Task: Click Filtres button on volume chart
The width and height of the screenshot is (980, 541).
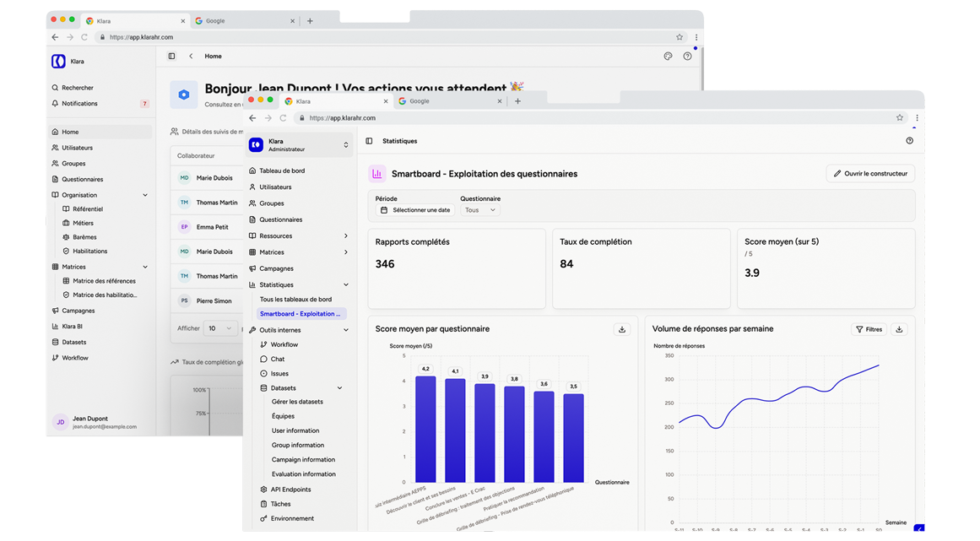Action: [869, 329]
